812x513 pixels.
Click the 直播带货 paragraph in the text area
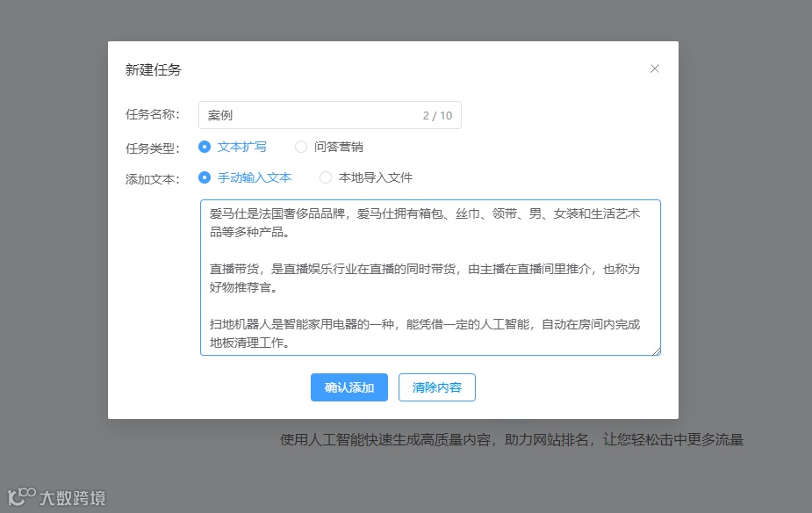click(x=425, y=278)
